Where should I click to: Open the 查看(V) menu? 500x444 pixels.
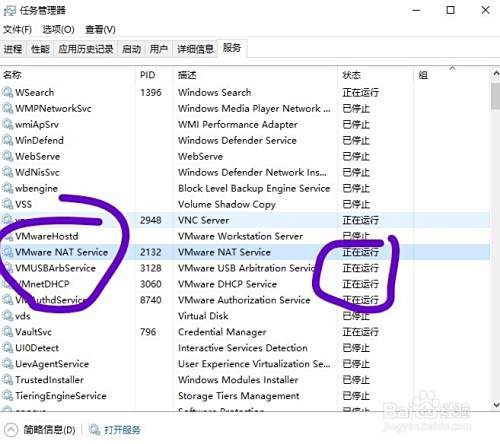click(100, 30)
